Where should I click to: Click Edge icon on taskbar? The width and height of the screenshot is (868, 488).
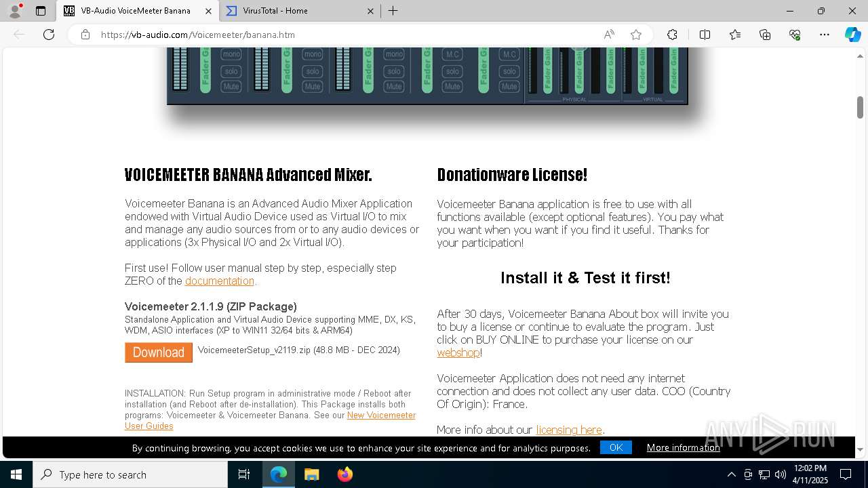pos(279,474)
